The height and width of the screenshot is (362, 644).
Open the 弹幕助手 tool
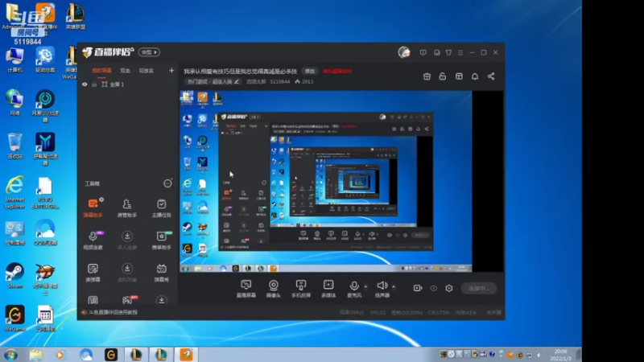(x=93, y=208)
